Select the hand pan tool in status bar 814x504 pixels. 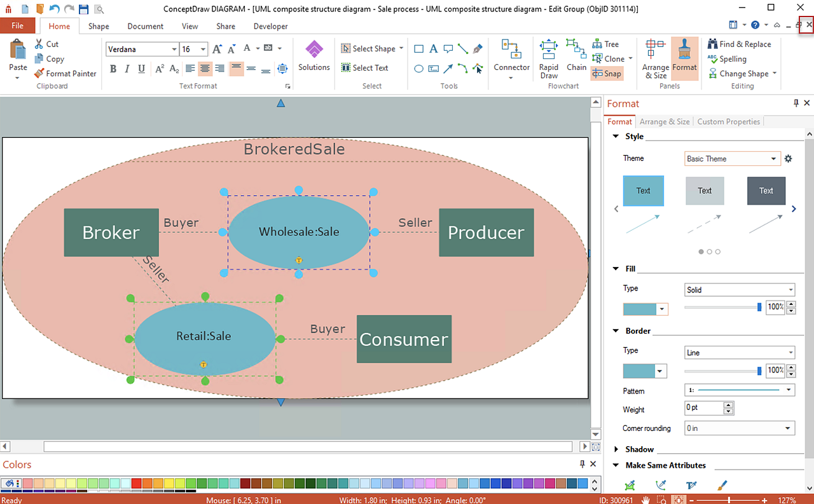pyautogui.click(x=645, y=500)
